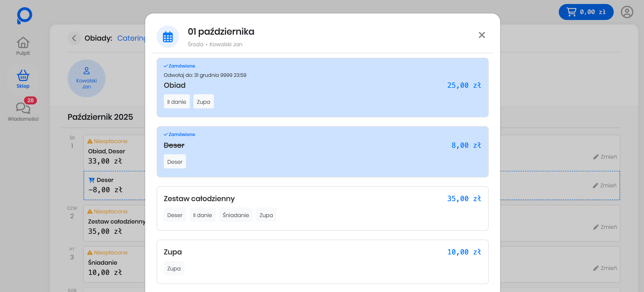644x292 pixels.
Task: Toggle the ordered Deser meal card
Action: [x=322, y=151]
